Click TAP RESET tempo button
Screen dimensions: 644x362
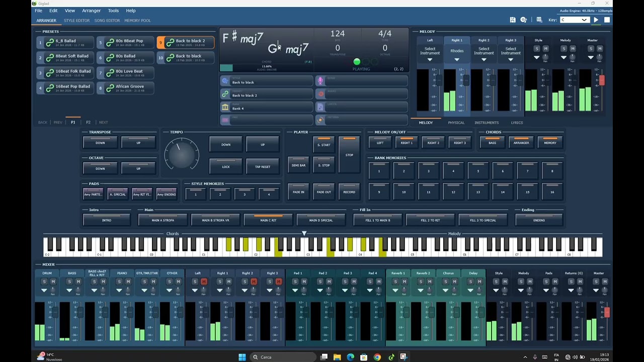(x=262, y=166)
